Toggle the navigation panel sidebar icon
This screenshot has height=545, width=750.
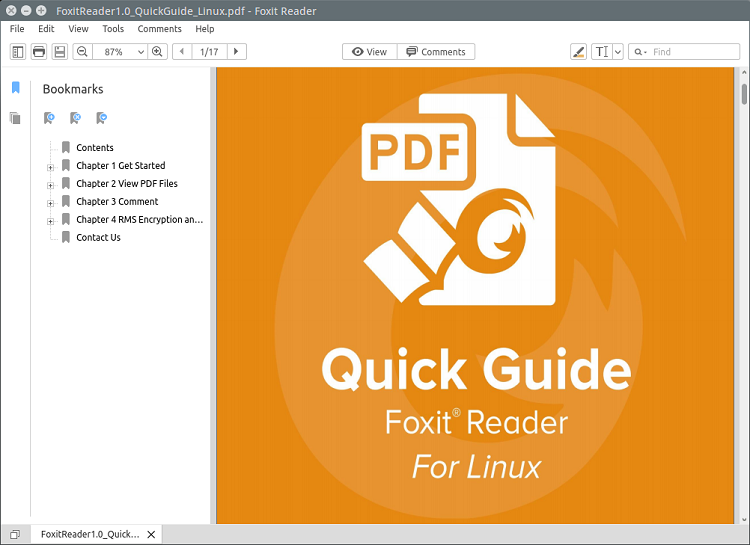coord(17,51)
